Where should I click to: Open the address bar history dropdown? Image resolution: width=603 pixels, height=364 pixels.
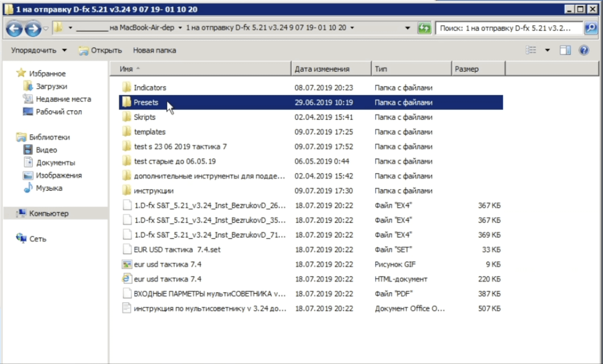click(407, 28)
